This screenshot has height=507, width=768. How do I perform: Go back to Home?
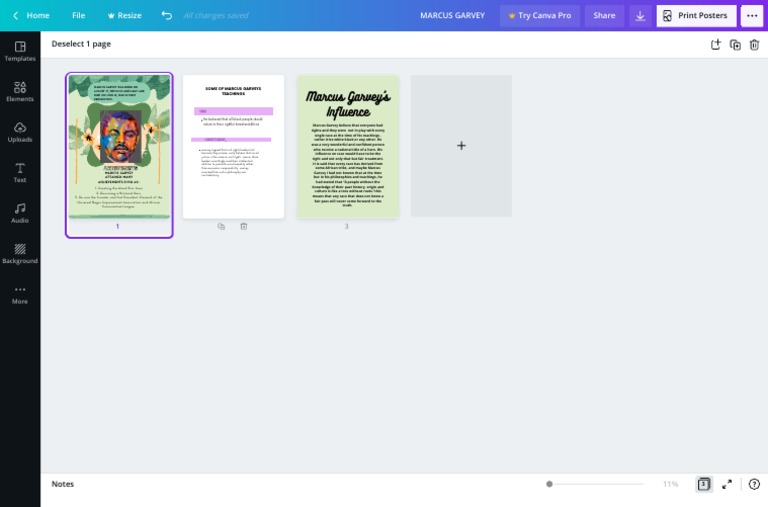click(x=31, y=15)
